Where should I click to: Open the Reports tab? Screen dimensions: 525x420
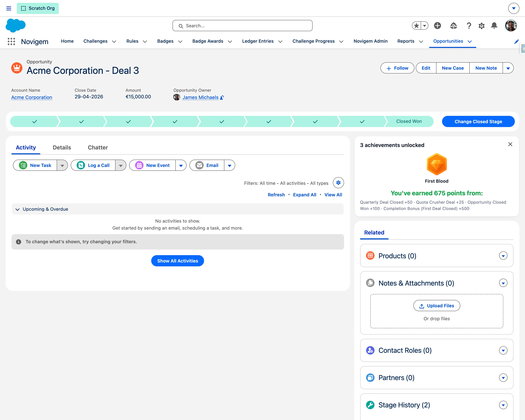(406, 41)
